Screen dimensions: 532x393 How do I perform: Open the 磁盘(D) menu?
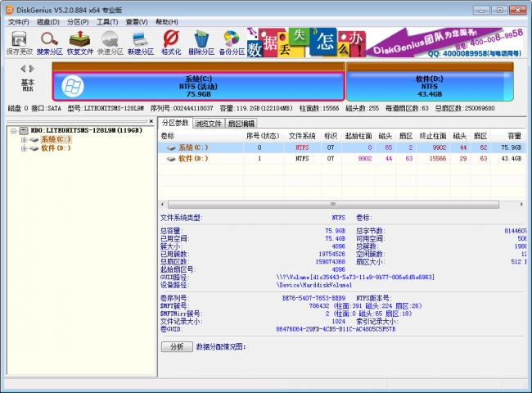(48, 22)
